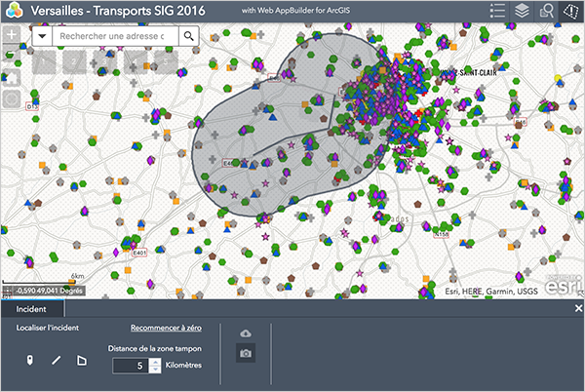Open widget placeholder 1
Image resolution: width=585 pixels, height=392 pixels.
(44, 61)
